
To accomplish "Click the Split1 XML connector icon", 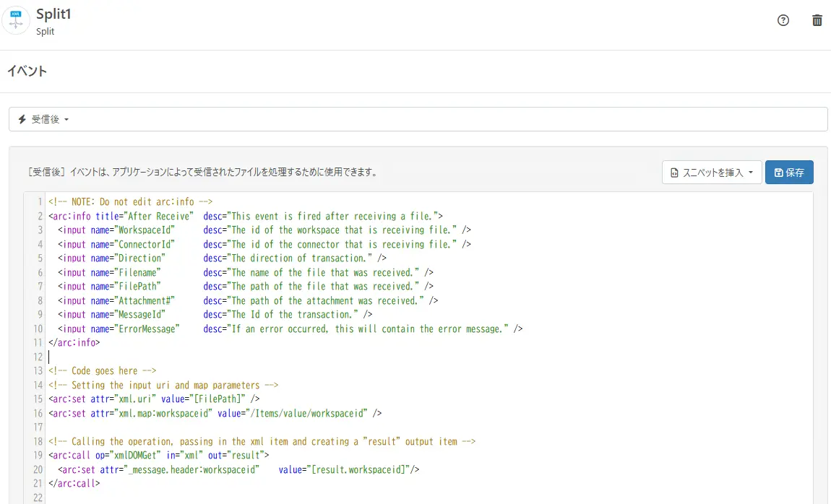I will [16, 20].
